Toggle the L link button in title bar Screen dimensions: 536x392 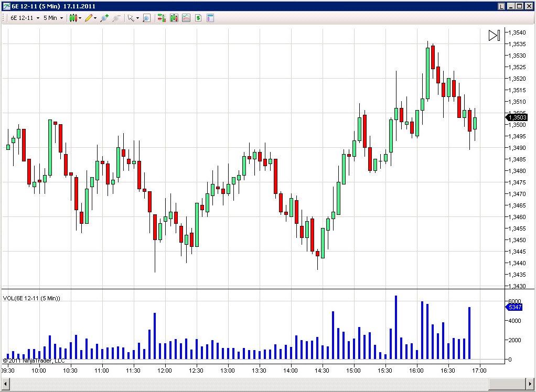(x=501, y=6)
